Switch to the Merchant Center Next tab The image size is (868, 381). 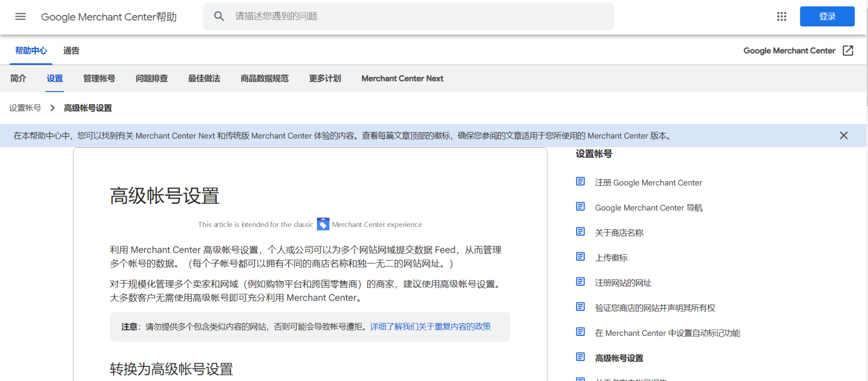point(402,78)
